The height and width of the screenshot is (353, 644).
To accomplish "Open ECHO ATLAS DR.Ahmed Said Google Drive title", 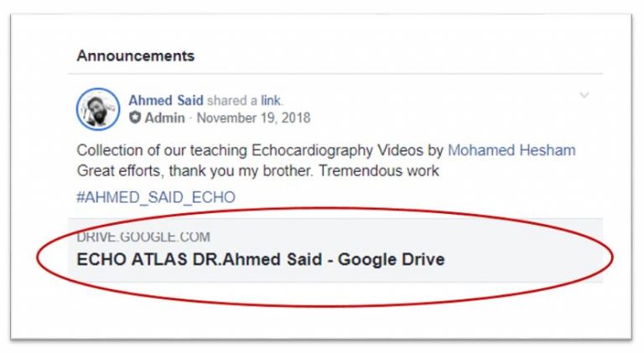I will click(261, 259).
